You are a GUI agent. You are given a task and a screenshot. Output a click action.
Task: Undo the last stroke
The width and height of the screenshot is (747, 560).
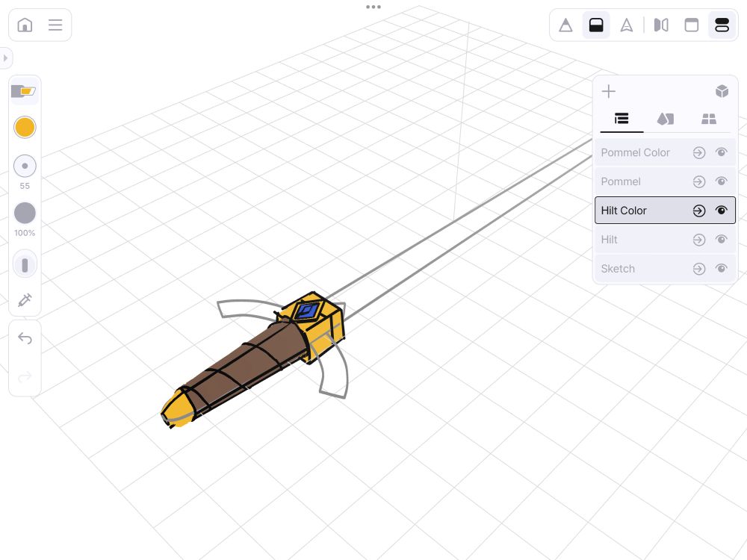(x=25, y=338)
